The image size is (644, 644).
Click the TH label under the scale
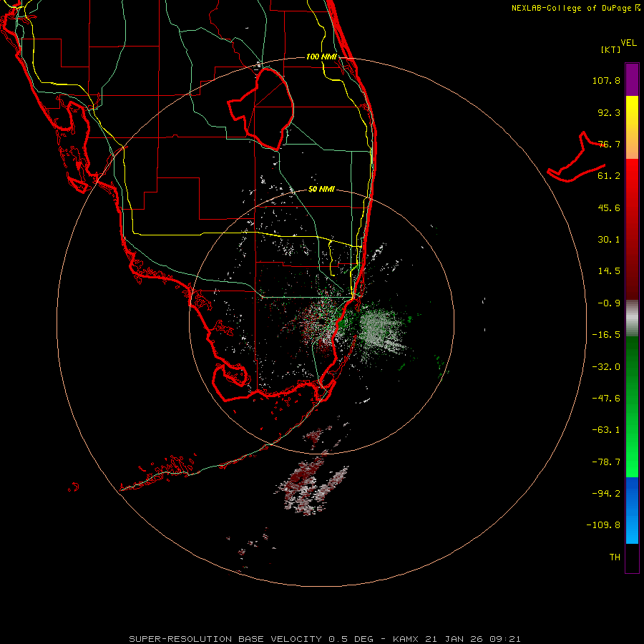pyautogui.click(x=615, y=557)
